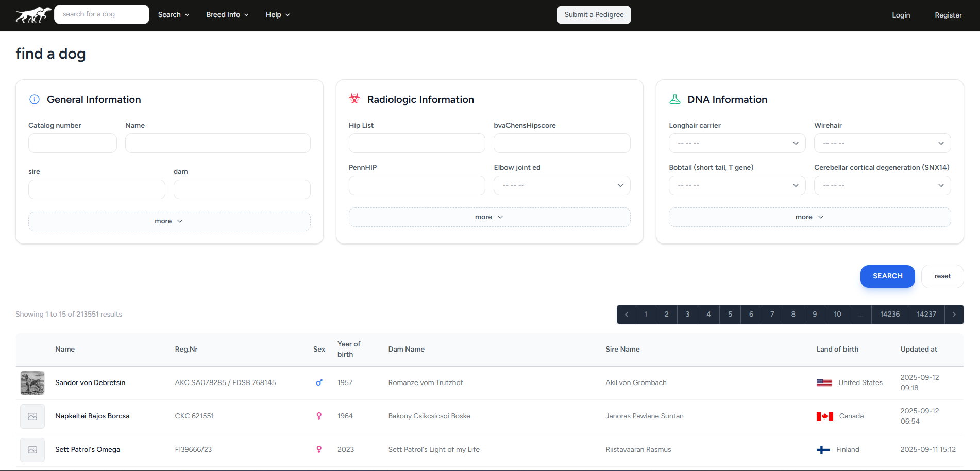Open the Elbow joint ed dropdown
The height and width of the screenshot is (471, 980).
click(562, 185)
